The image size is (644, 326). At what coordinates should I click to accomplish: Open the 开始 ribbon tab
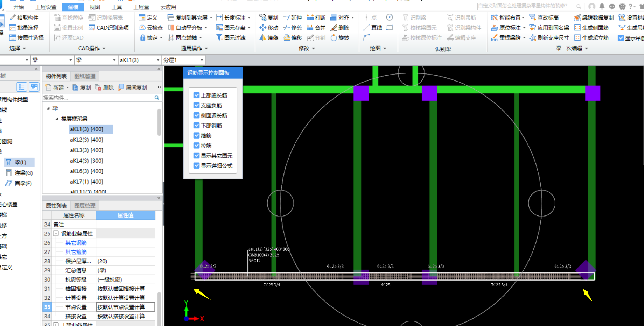(x=19, y=7)
